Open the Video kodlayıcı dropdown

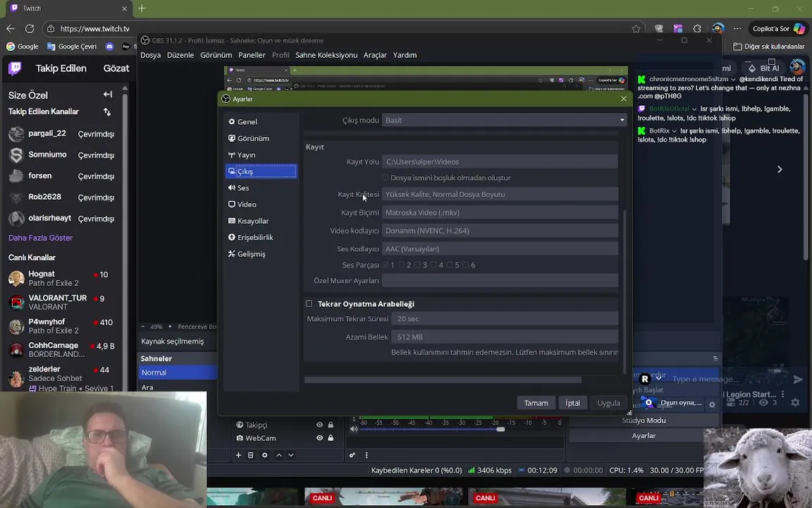coord(500,231)
